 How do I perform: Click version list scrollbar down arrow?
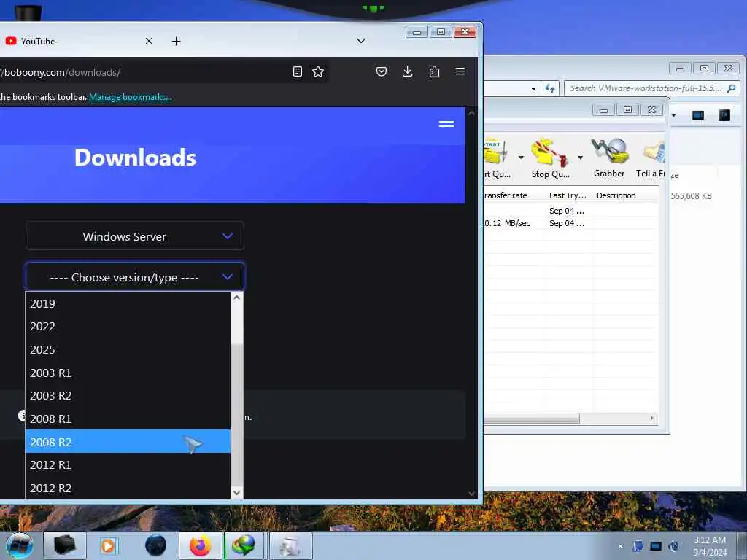tap(237, 493)
